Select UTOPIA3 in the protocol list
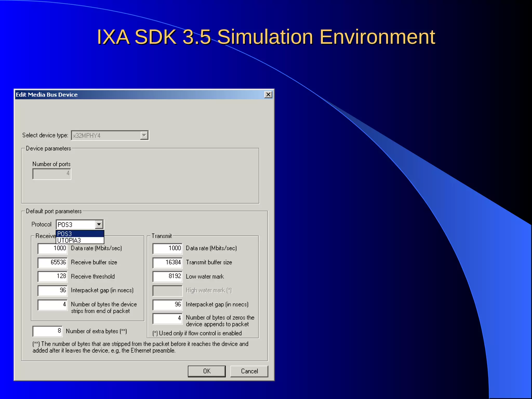The image size is (532, 399). (x=80, y=240)
